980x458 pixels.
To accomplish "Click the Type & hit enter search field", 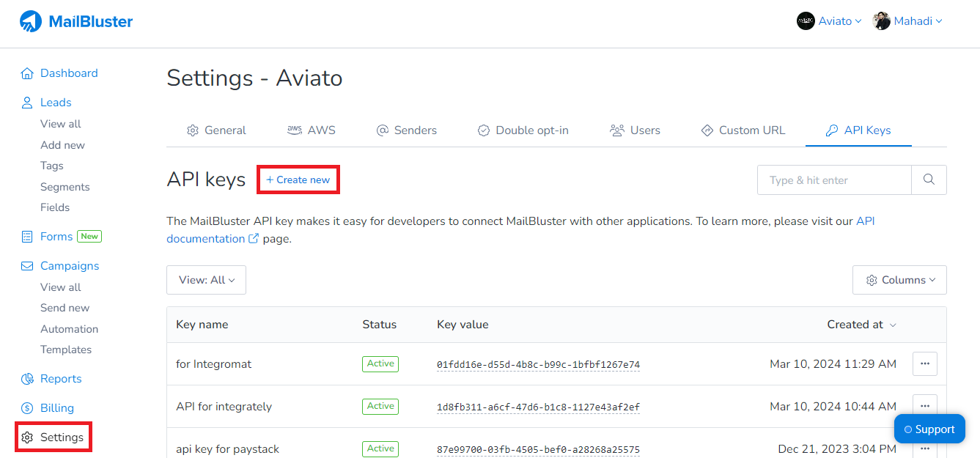I will point(834,180).
